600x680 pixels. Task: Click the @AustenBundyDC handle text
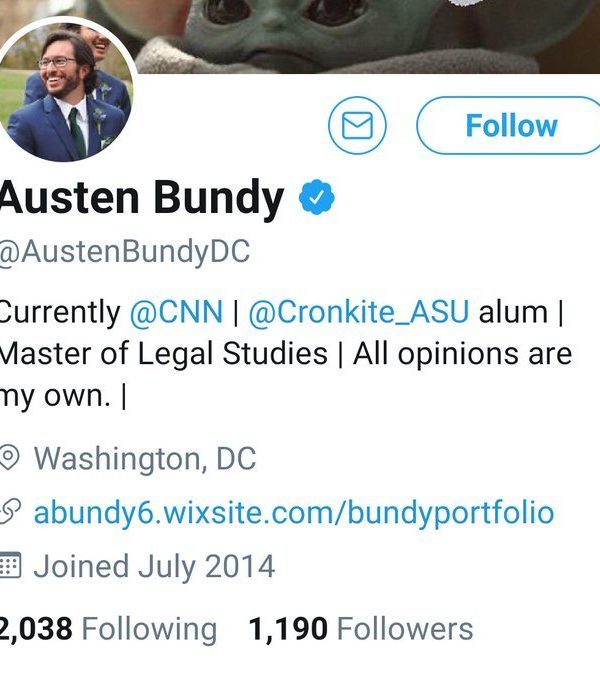[x=123, y=253]
